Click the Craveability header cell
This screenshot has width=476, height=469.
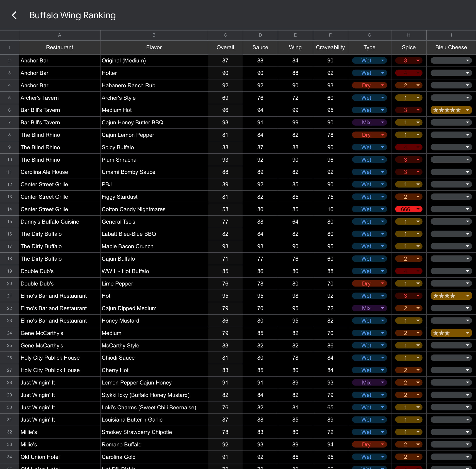point(330,47)
